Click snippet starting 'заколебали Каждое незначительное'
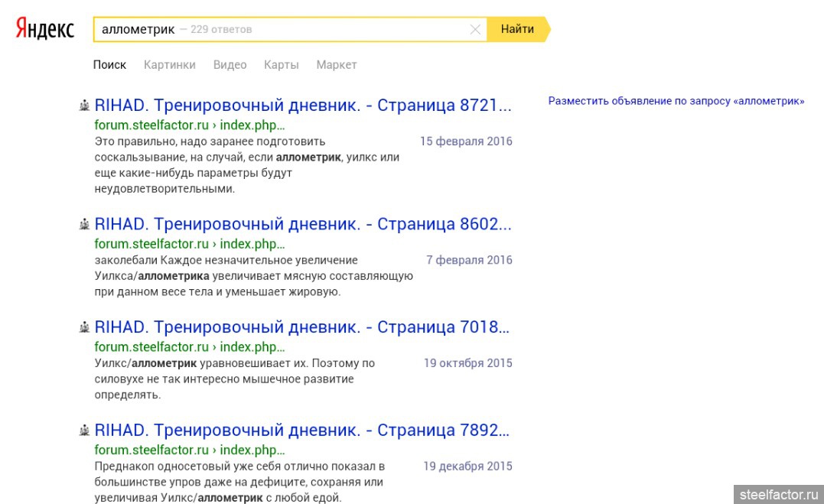Image resolution: width=824 pixels, height=504 pixels. click(254, 276)
